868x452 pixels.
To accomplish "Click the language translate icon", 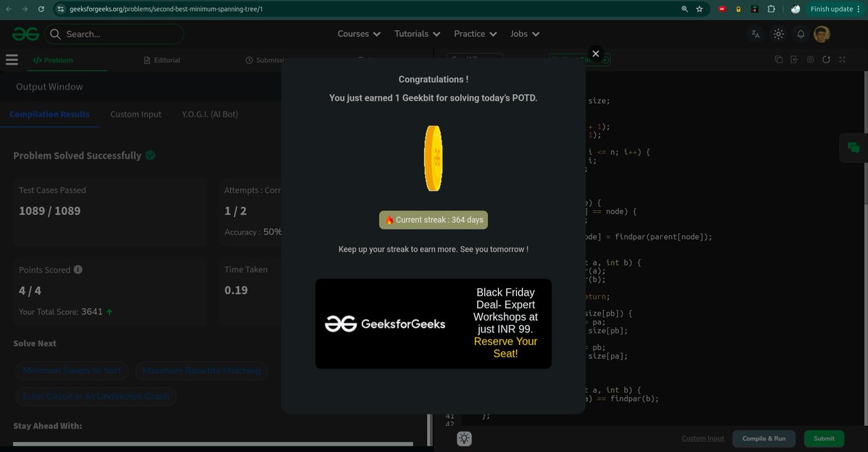I will (x=756, y=34).
